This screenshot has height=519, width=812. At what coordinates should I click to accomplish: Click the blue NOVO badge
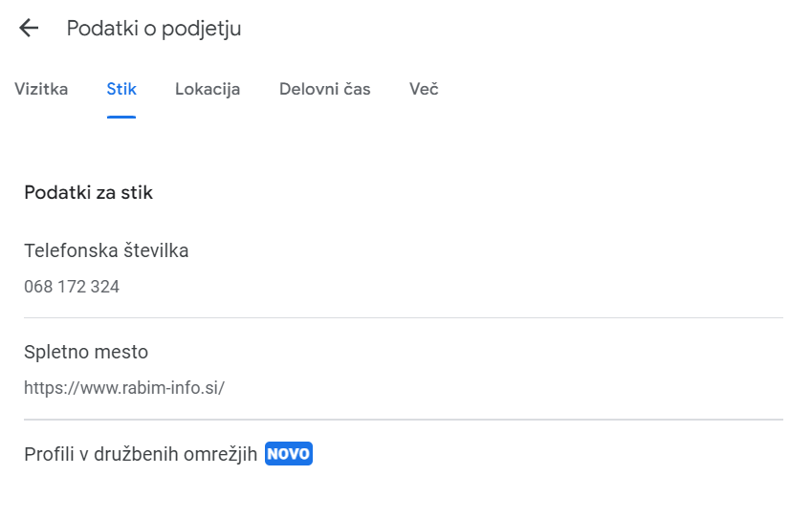(289, 454)
